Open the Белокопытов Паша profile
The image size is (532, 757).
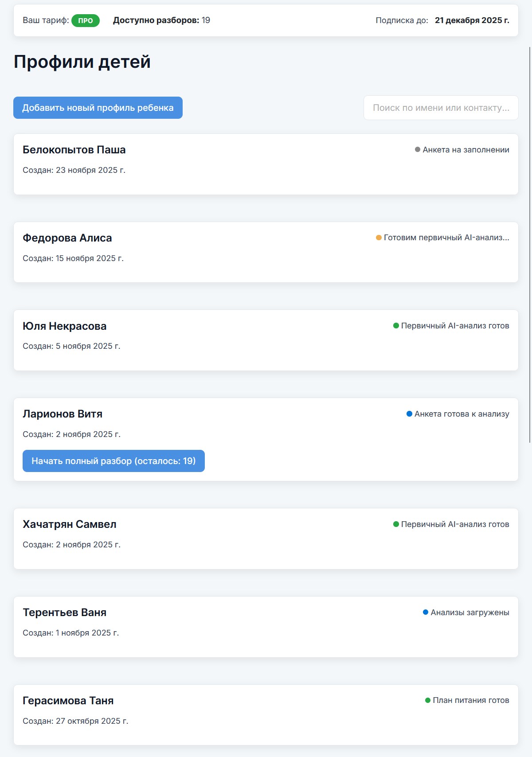(x=74, y=150)
